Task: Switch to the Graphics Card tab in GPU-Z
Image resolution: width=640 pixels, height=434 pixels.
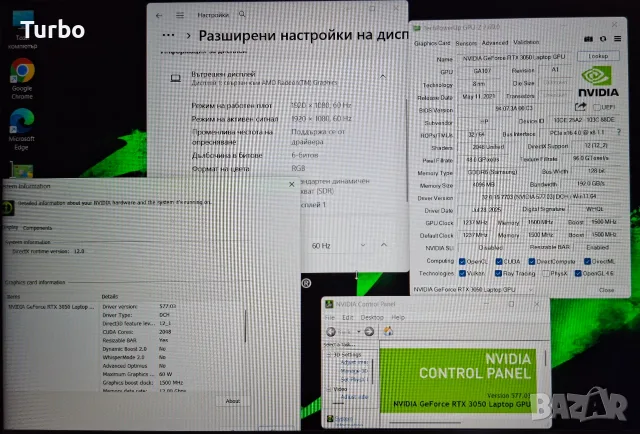Action: click(x=432, y=43)
